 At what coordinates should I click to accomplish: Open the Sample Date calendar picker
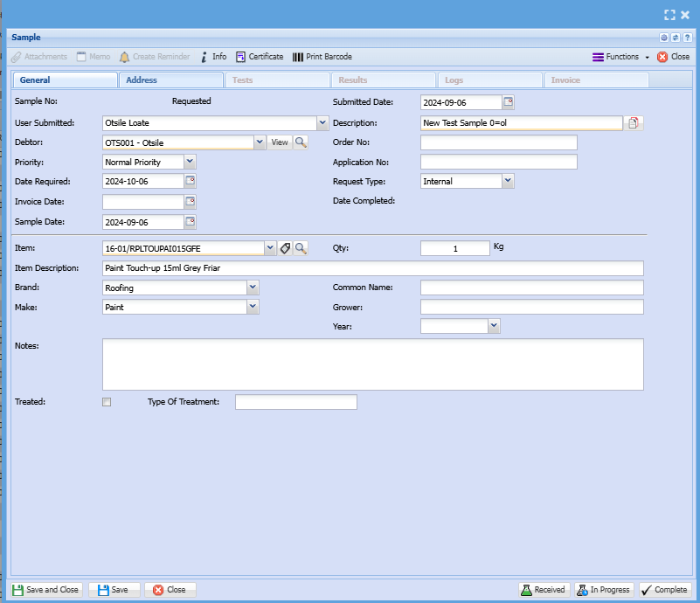(191, 222)
